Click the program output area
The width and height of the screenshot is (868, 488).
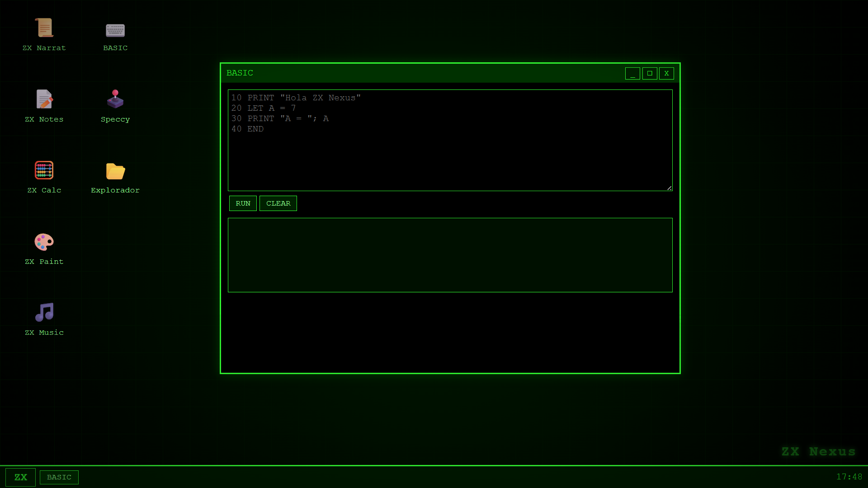click(450, 255)
